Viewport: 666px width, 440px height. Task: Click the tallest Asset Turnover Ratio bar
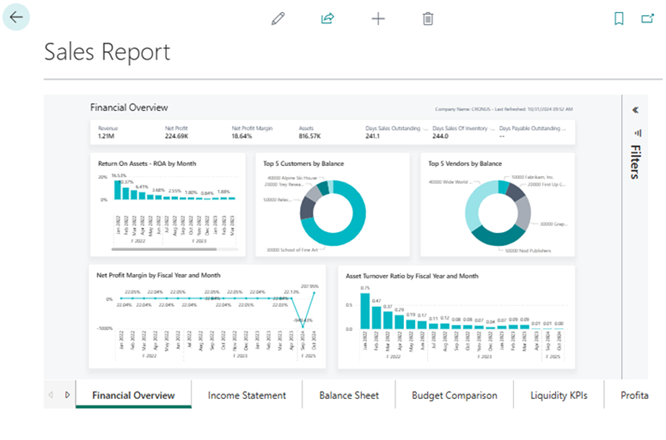point(365,312)
